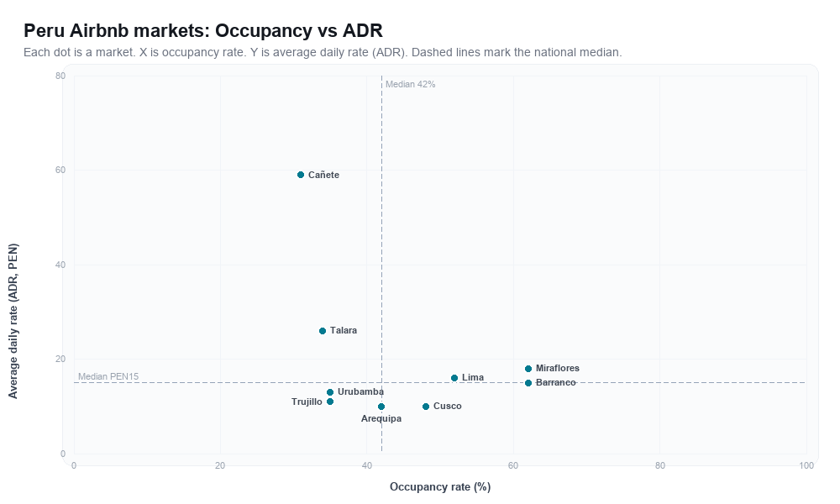This screenshot has height=504, width=840.
Task: Click the 'Average daily rate (ADR, PEN)' axis title
Action: click(x=13, y=321)
